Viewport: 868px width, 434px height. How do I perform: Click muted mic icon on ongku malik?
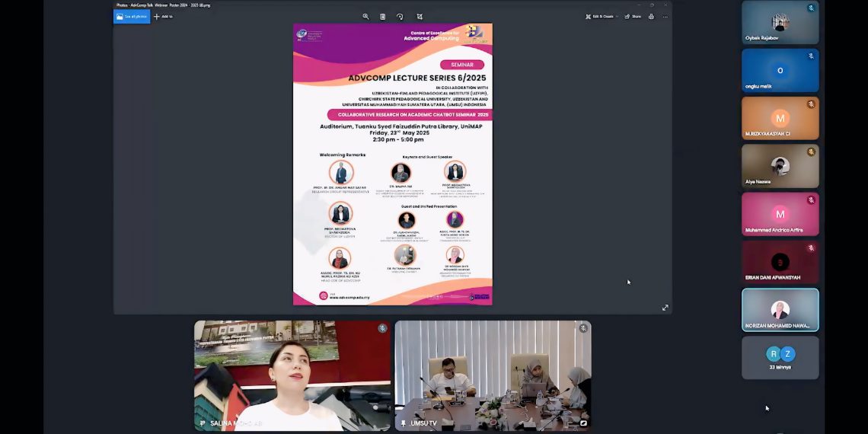pyautogui.click(x=811, y=56)
